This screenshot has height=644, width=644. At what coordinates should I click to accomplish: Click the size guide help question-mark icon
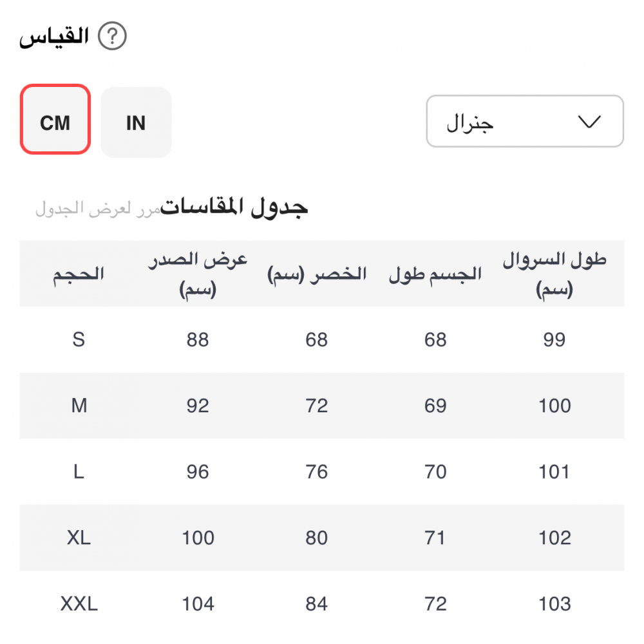click(x=112, y=37)
